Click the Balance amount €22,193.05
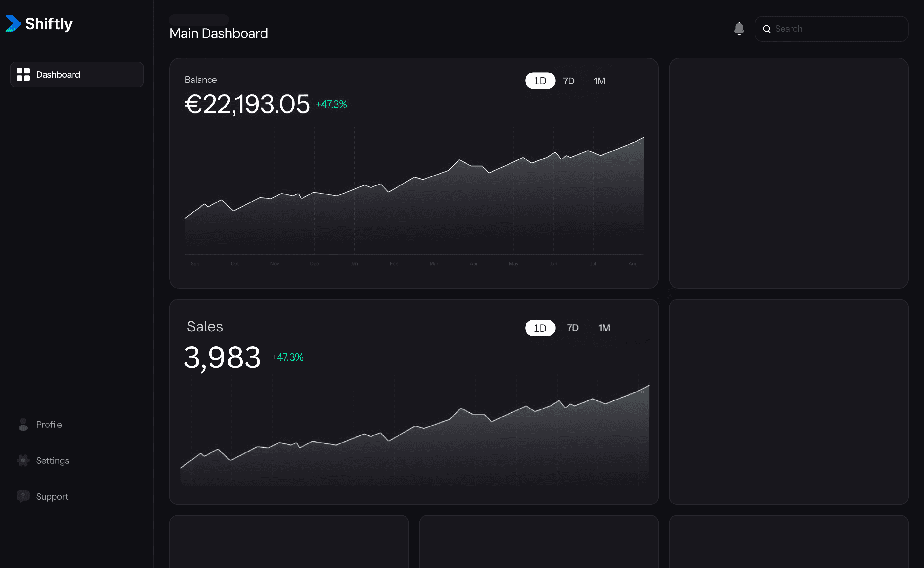924x568 pixels. [247, 104]
